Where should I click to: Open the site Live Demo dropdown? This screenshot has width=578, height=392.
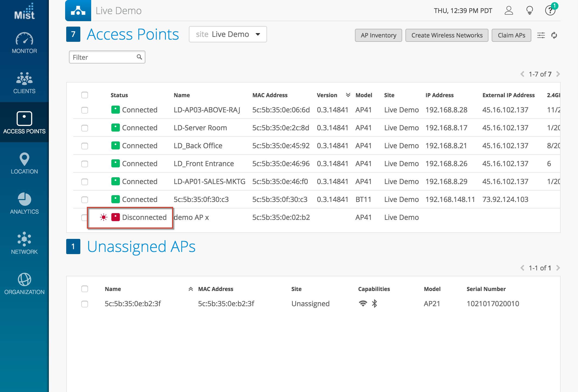coord(228,34)
